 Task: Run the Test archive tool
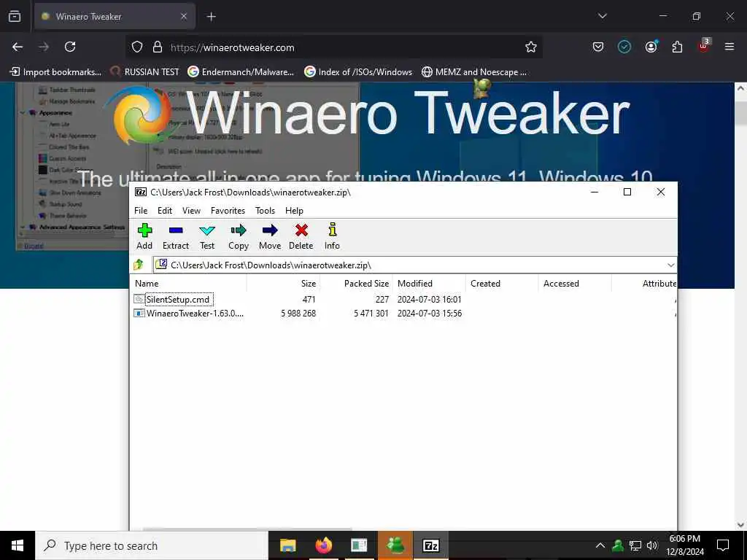(x=207, y=236)
